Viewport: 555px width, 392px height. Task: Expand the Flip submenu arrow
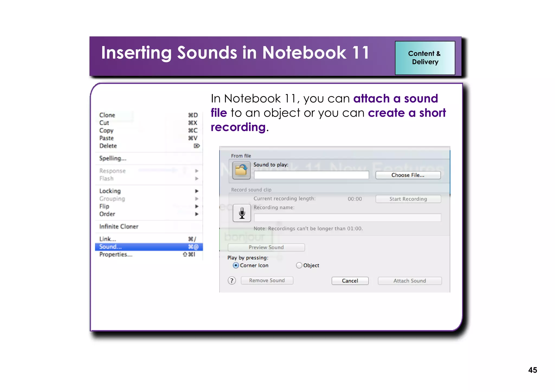coord(197,206)
